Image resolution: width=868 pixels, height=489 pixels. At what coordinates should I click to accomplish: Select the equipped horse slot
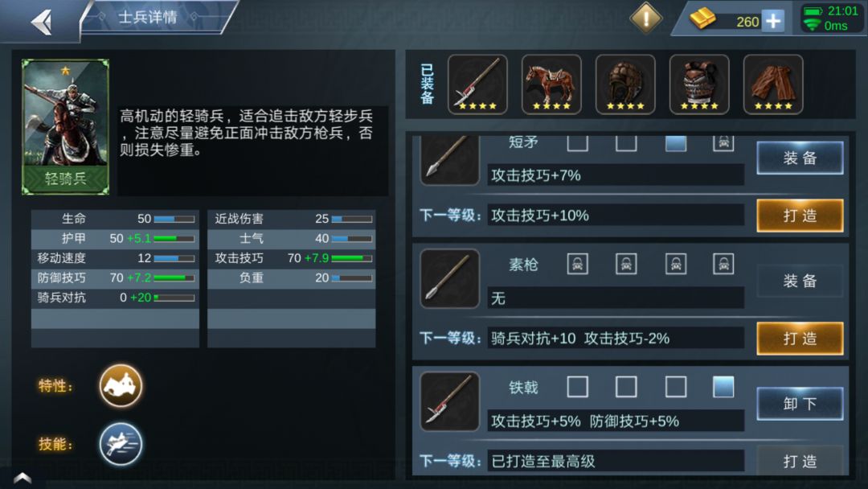[551, 84]
